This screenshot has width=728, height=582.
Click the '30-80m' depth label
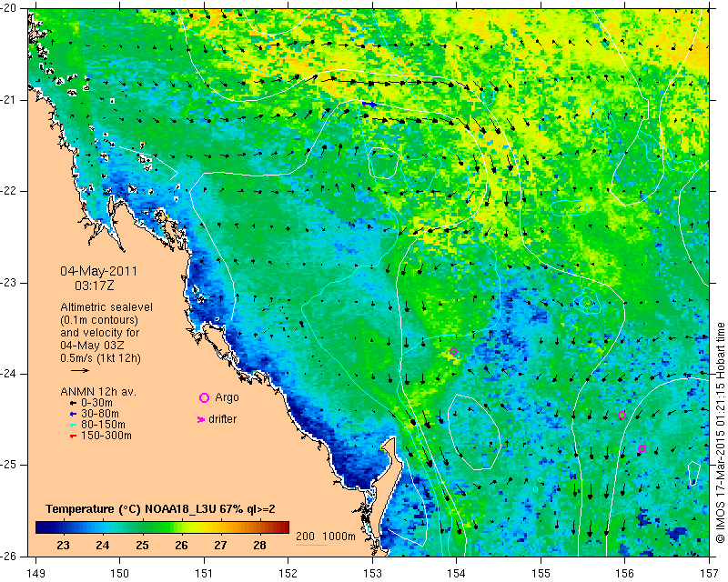[x=100, y=414]
